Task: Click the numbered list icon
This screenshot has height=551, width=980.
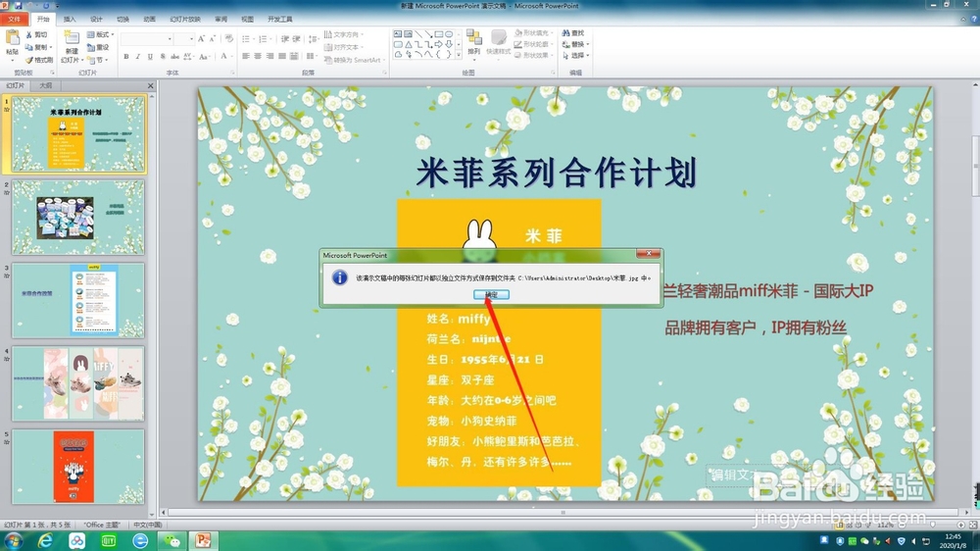Action: point(265,39)
